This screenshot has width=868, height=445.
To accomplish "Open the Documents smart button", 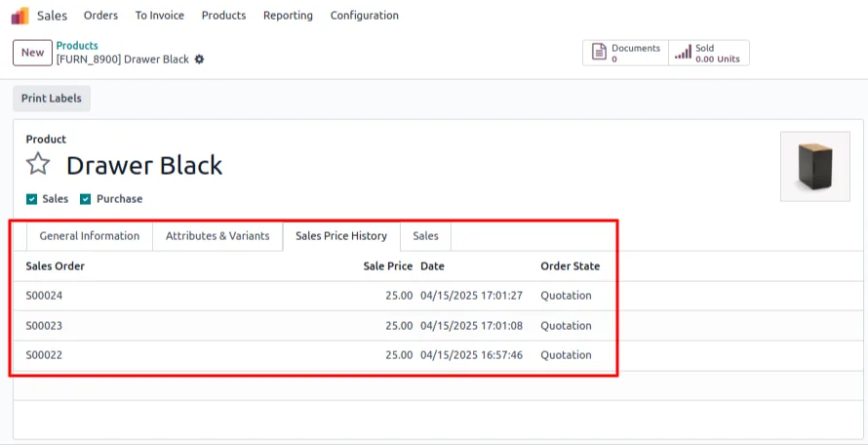I will point(625,53).
